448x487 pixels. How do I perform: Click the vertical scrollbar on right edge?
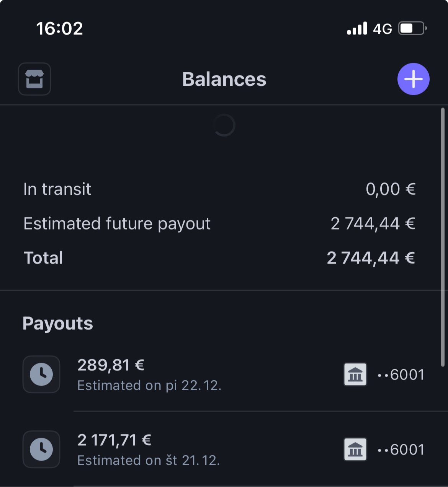pos(443,237)
